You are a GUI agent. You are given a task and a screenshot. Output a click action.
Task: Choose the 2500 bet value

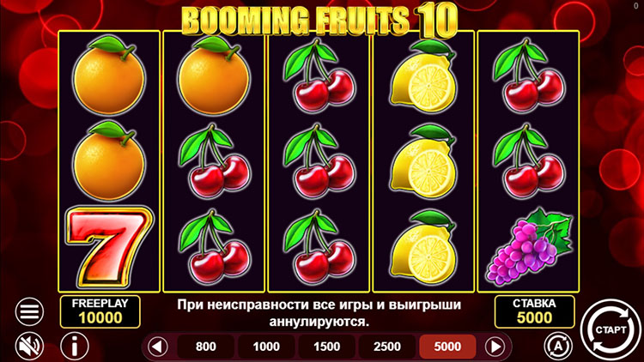[387, 347]
